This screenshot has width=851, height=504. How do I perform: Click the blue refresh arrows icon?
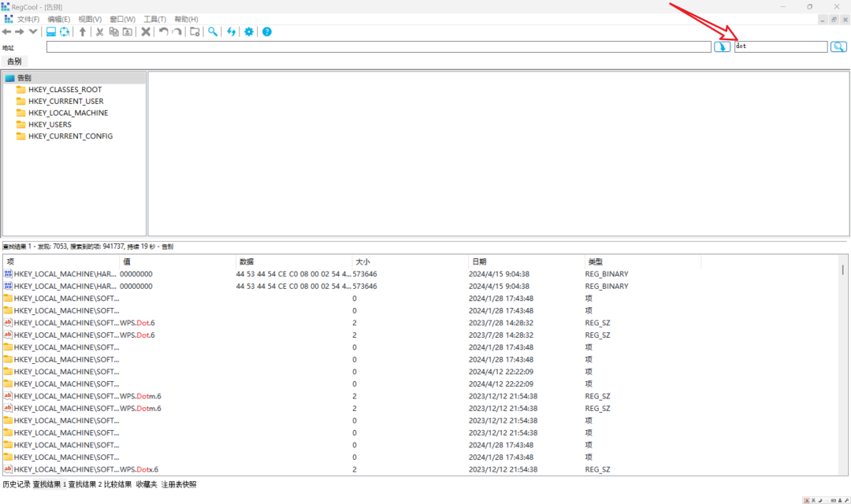[x=231, y=32]
